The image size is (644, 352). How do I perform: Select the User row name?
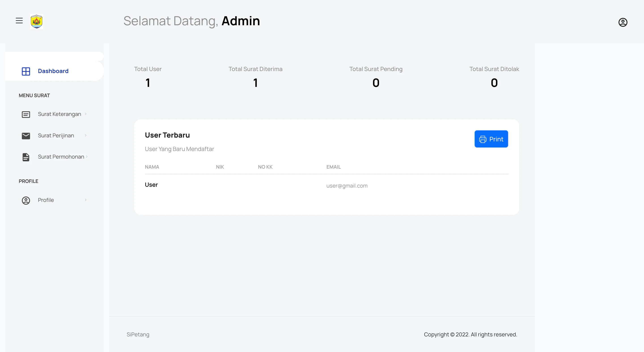tap(151, 185)
